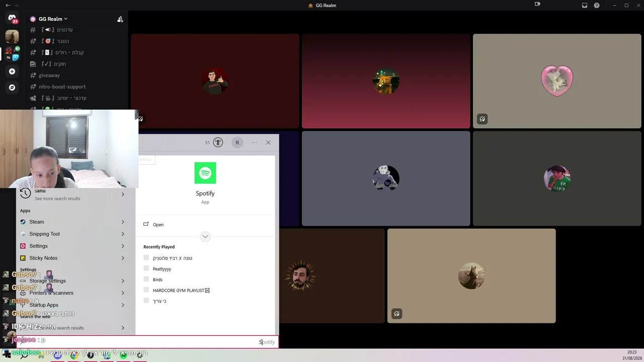This screenshot has height=362, width=644.
Task: Open the Discord inbox icon
Action: [x=585, y=6]
